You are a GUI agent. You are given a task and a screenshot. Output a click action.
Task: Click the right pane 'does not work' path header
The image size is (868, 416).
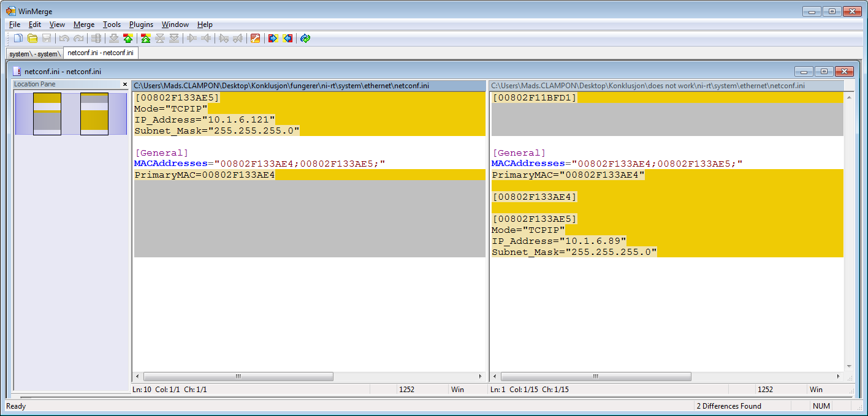(x=667, y=86)
